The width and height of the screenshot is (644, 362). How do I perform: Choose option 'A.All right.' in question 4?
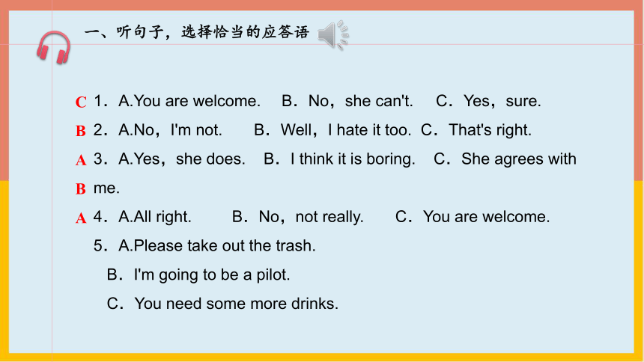pyautogui.click(x=155, y=217)
